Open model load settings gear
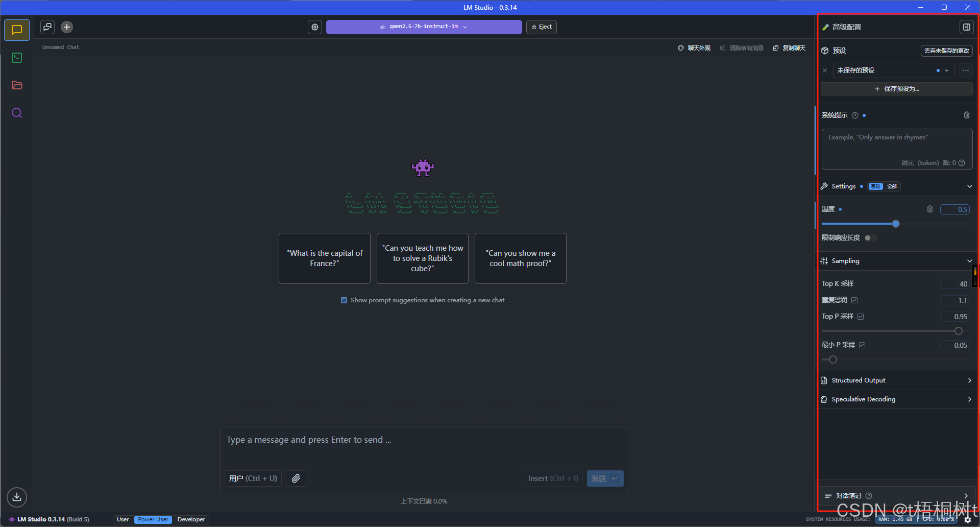This screenshot has height=527, width=980. tap(315, 27)
